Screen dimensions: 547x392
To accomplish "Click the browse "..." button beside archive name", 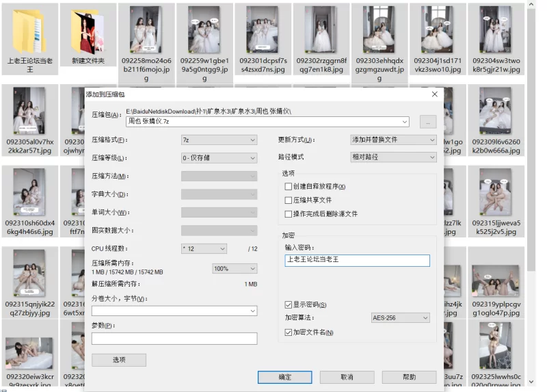I will click(x=428, y=122).
